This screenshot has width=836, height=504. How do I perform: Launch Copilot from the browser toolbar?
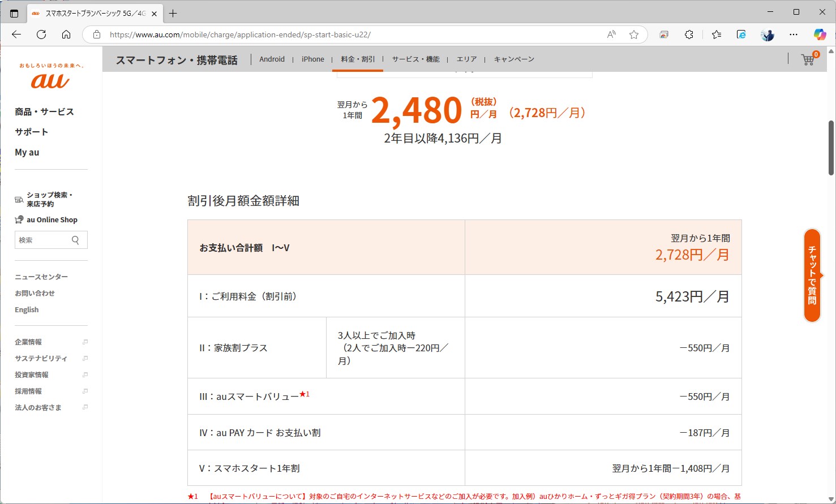(820, 35)
